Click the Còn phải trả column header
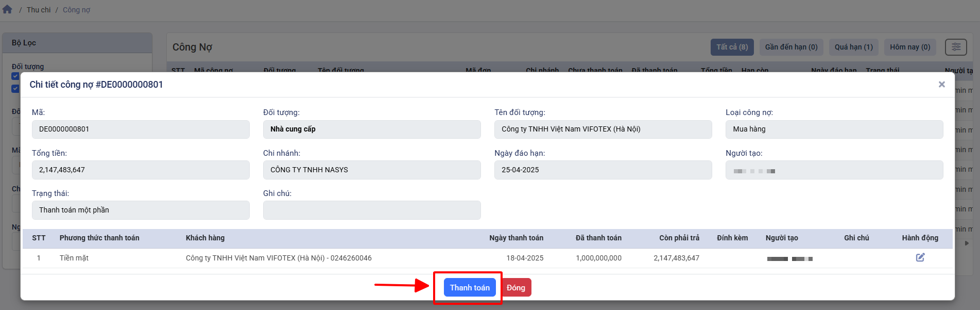Viewport: 980px width, 310px height. [679, 238]
